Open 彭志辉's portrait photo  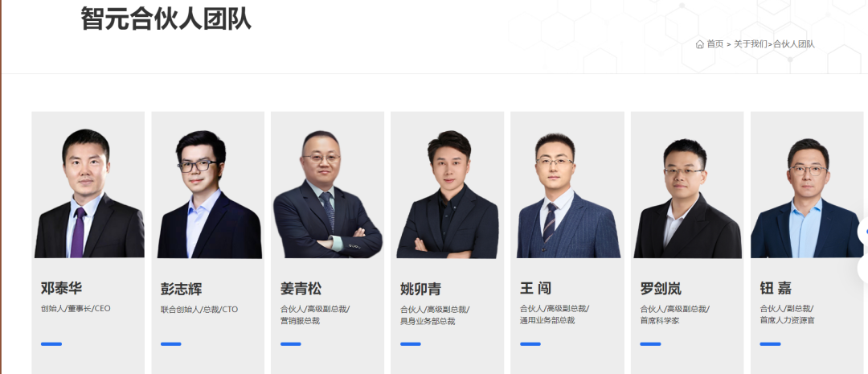click(x=209, y=195)
